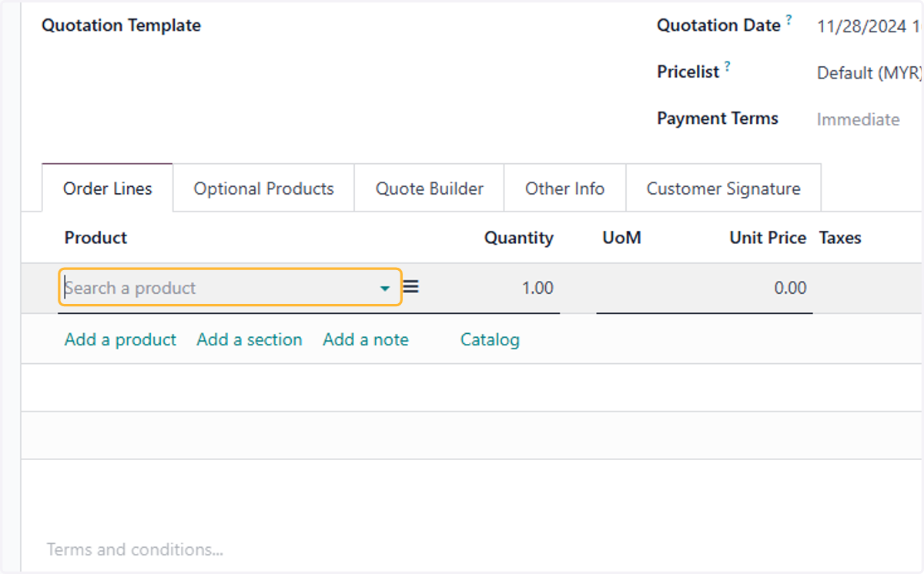
Task: Click the Add a section link
Action: click(249, 339)
